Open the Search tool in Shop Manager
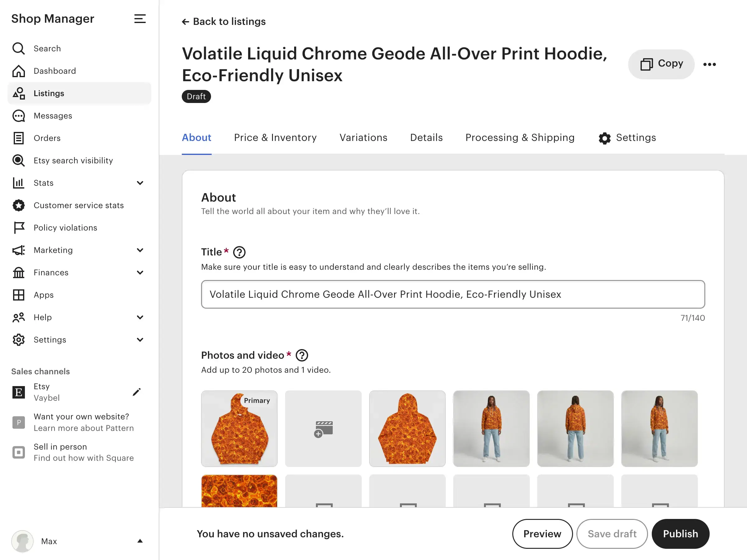747x560 pixels. (47, 48)
